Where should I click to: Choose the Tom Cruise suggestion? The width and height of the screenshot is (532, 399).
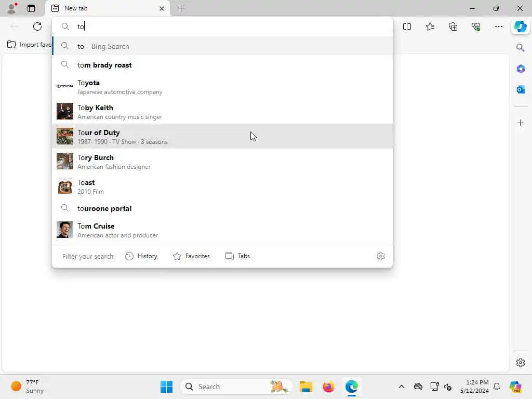(222, 230)
